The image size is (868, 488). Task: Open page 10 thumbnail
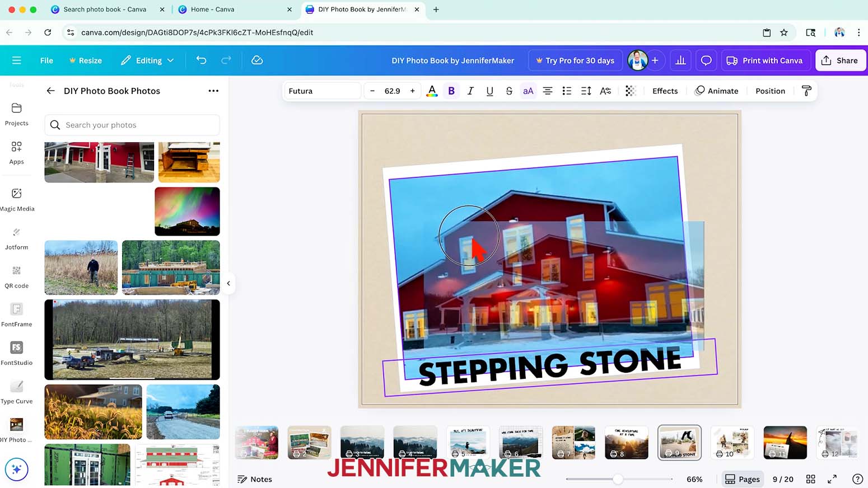point(732,442)
